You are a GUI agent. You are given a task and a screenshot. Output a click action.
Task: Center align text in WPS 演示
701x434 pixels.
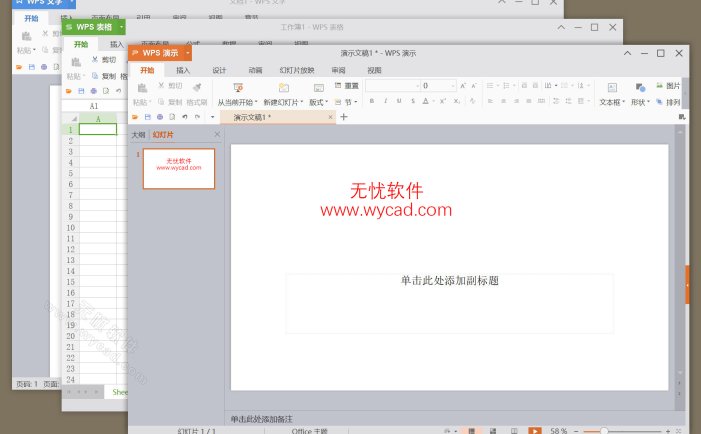click(x=503, y=101)
